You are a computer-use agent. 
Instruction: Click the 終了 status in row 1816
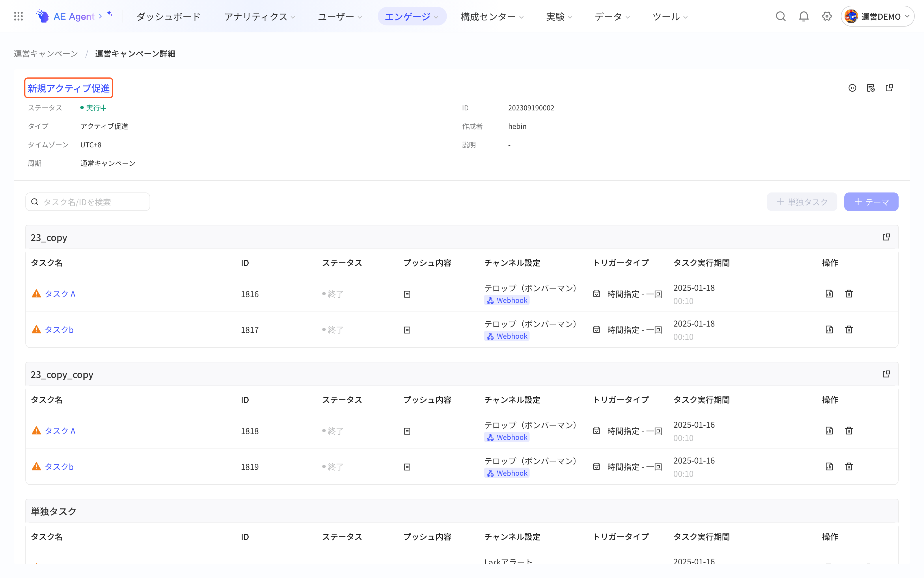[333, 294]
